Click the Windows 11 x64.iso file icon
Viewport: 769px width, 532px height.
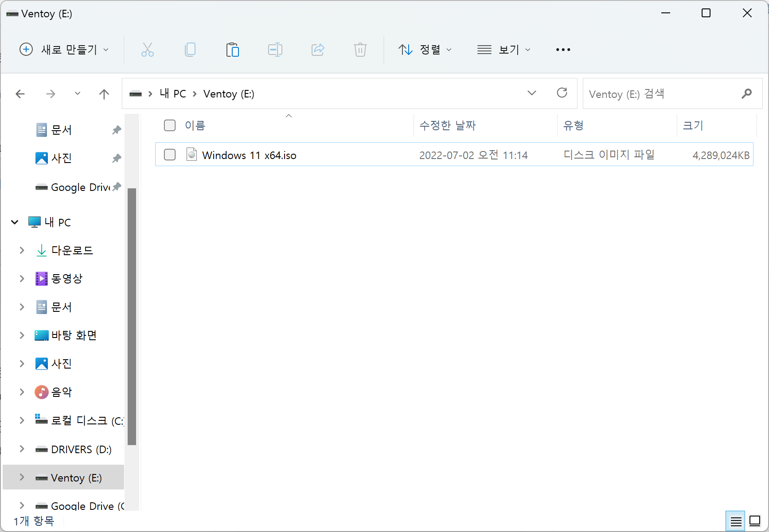click(x=191, y=155)
